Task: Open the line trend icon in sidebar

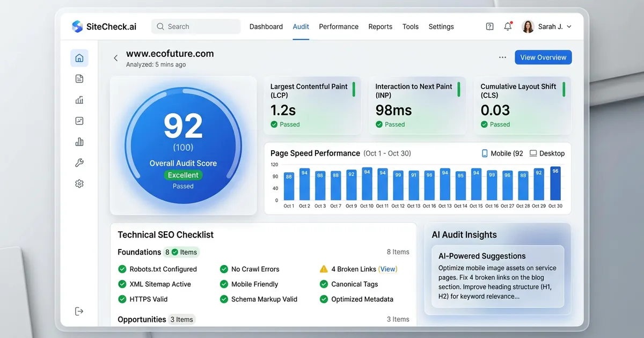Action: tap(79, 121)
